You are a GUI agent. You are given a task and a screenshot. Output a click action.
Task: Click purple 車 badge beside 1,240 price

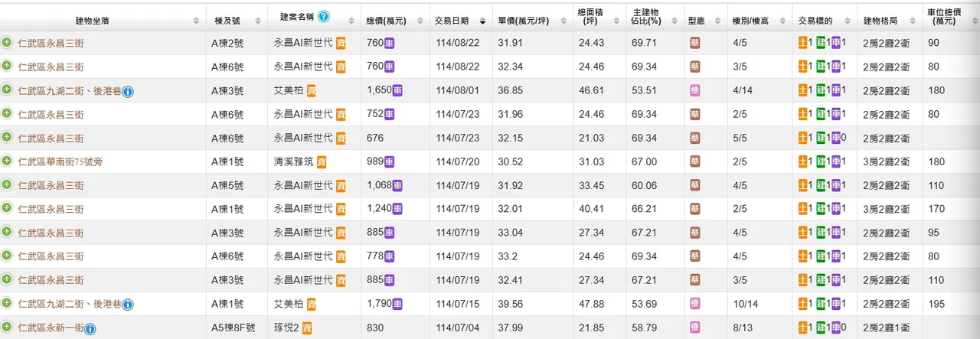click(397, 210)
